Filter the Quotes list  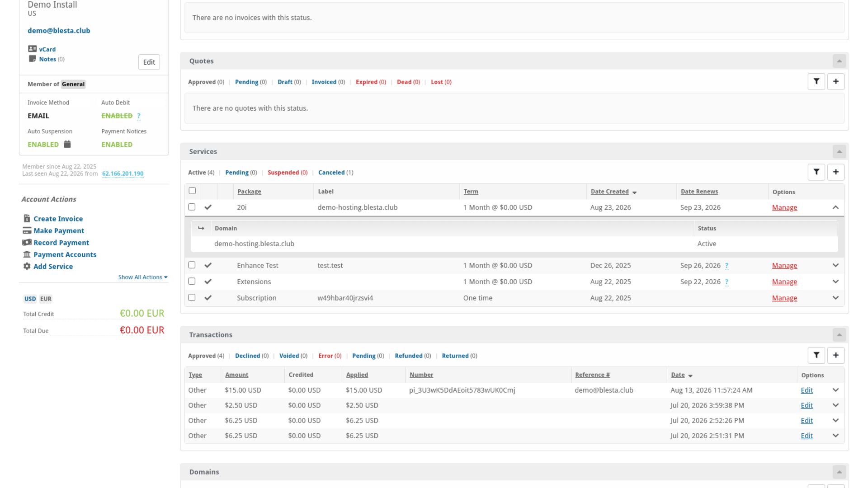click(816, 82)
